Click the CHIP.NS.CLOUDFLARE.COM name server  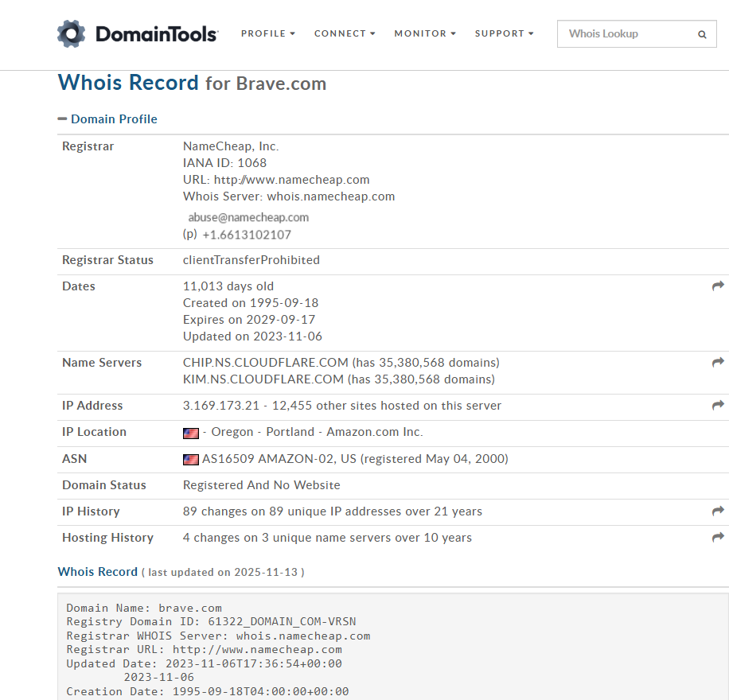266,363
